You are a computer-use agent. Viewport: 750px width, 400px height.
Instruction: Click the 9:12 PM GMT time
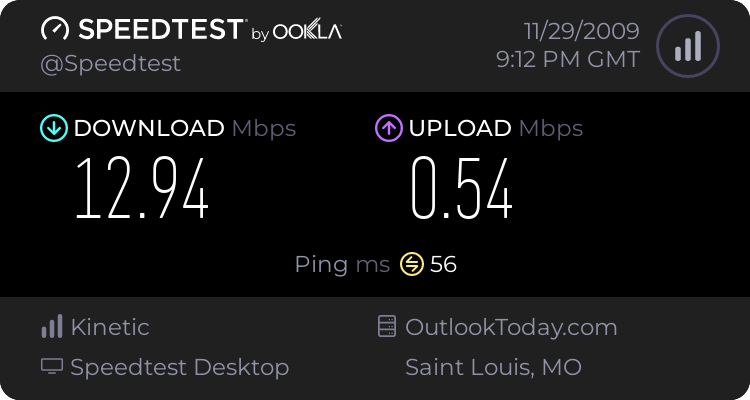(x=568, y=60)
